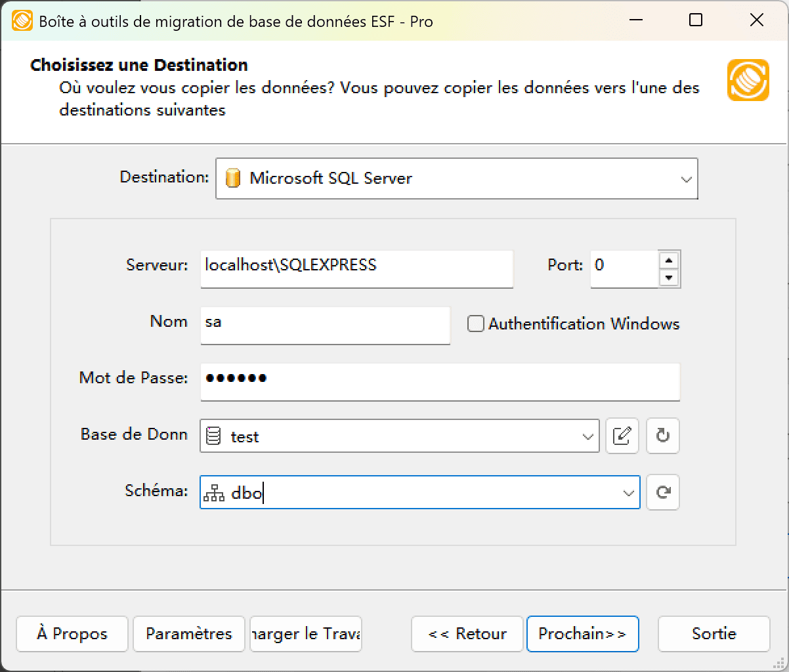The height and width of the screenshot is (672, 789).
Task: Click the database cylinder icon beside test
Action: pos(214,436)
